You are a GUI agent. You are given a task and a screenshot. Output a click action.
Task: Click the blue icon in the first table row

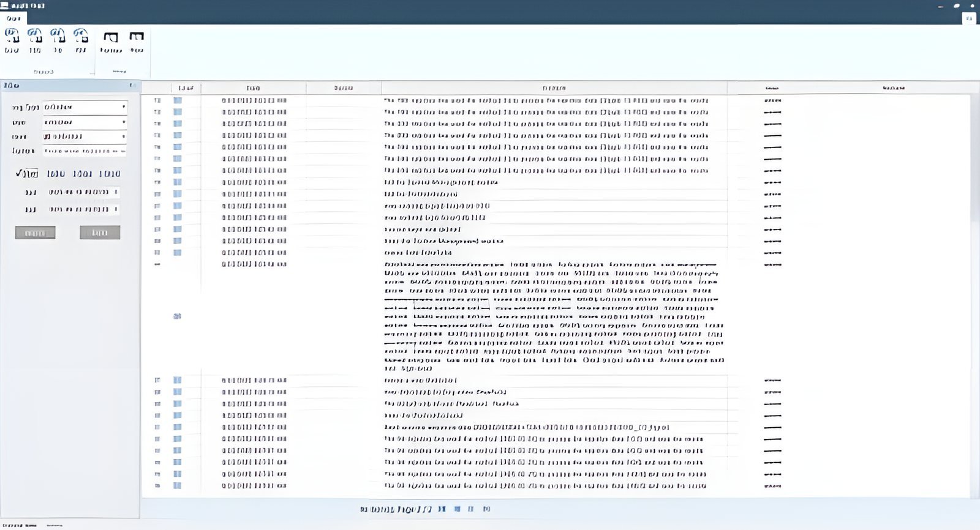[178, 100]
